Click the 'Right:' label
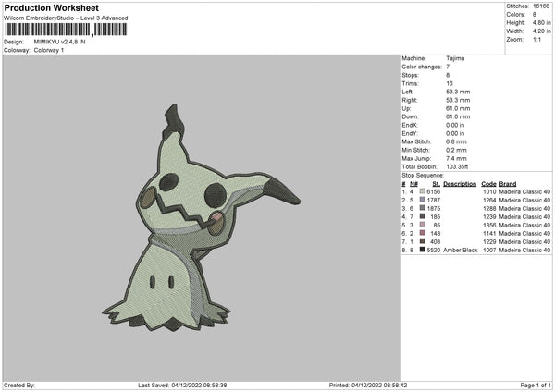 [x=410, y=100]
